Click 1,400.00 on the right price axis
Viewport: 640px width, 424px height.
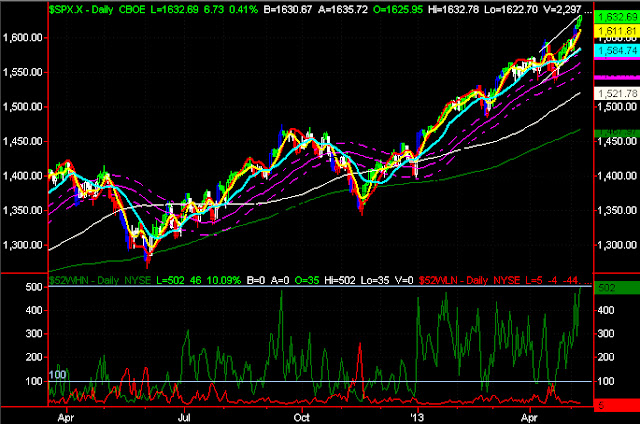(x=617, y=176)
